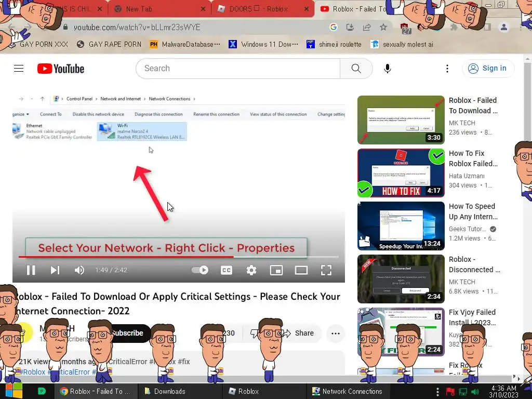532x399 pixels.
Task: Click the extension with badge 27
Action: pyautogui.click(x=405, y=29)
